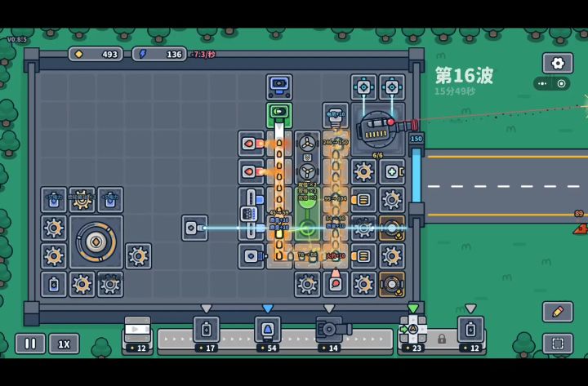Select the gear tile right of the red bullet tile

point(363,285)
